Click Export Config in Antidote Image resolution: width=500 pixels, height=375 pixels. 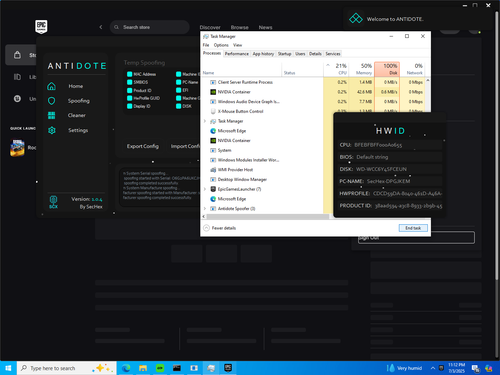point(143,146)
